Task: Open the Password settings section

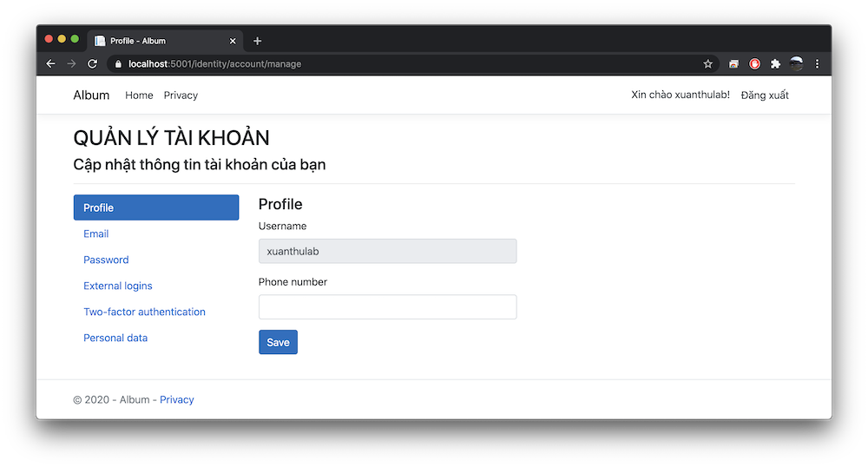Action: [x=106, y=260]
